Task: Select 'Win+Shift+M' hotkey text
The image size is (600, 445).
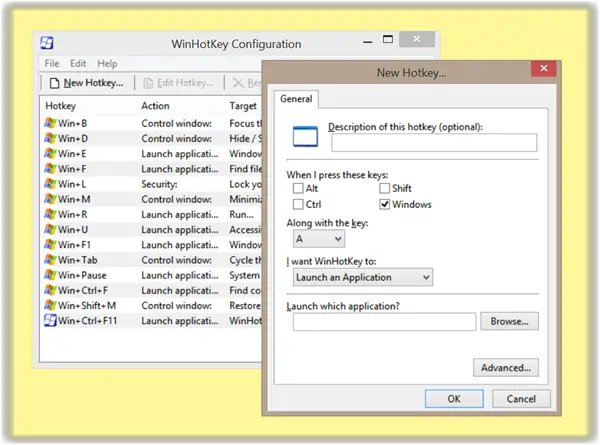Action: coord(87,305)
